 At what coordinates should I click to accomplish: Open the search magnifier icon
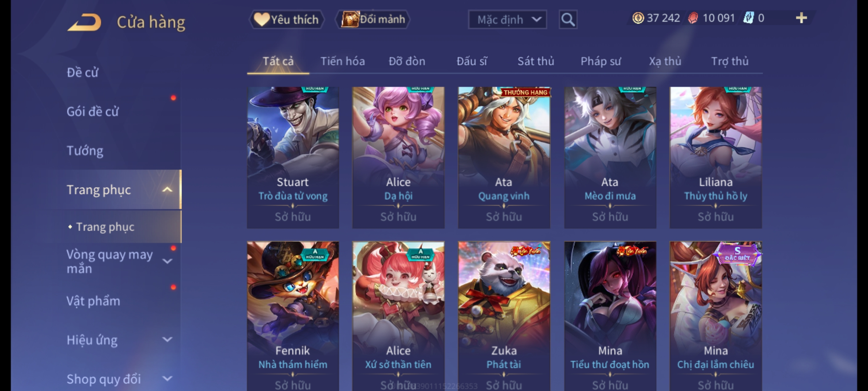click(568, 20)
